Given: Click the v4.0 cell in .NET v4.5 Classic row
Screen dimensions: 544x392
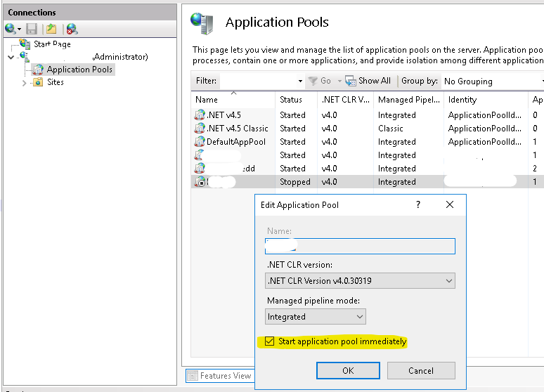Looking at the screenshot, I should (x=329, y=129).
